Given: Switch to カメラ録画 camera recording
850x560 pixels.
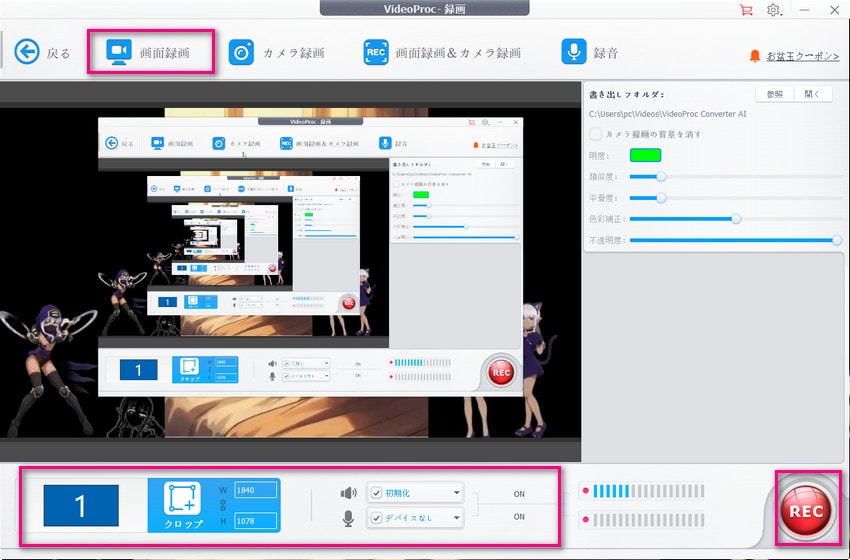Looking at the screenshot, I should pos(276,53).
